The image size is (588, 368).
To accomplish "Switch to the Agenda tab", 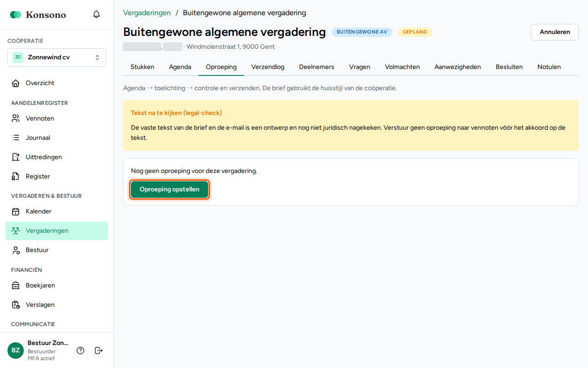I will coord(180,67).
